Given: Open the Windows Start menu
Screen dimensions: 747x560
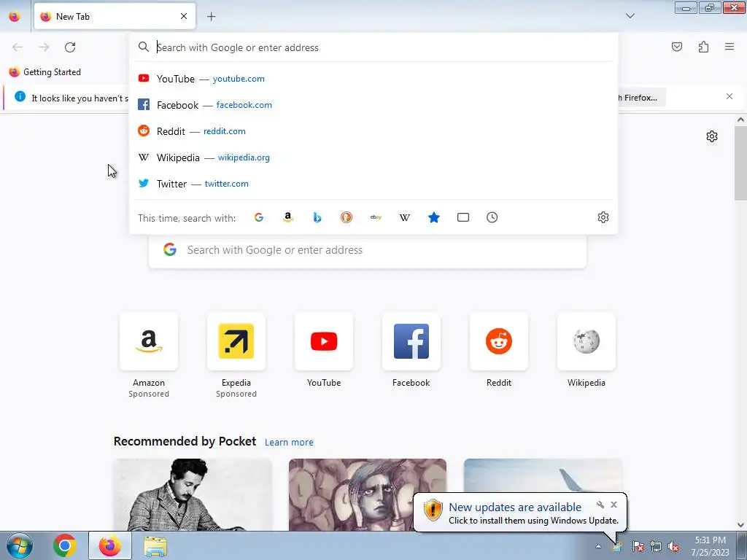Looking at the screenshot, I should 20,545.
